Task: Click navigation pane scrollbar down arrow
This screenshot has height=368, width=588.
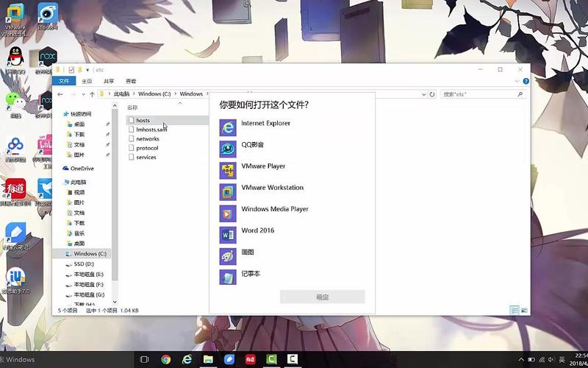Action: [x=115, y=302]
